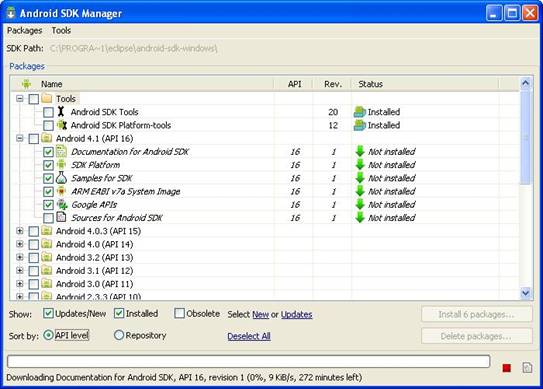Uncheck the SDK Platform checkbox

[48, 165]
